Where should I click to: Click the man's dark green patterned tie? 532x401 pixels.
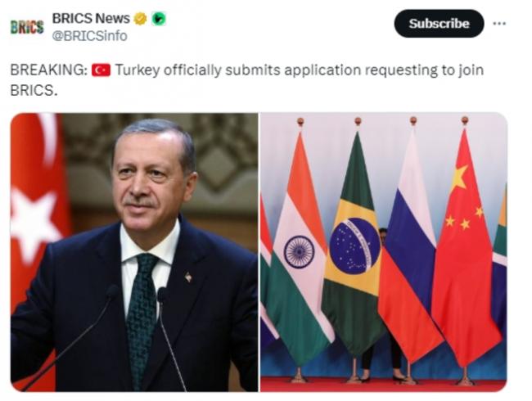point(142,318)
